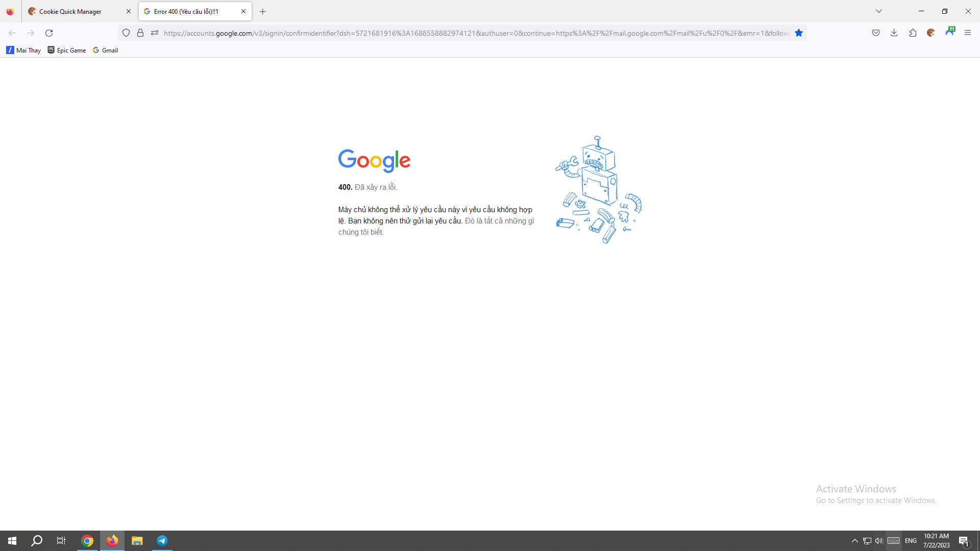Viewport: 980px width, 551px height.
Task: Open the Windows Start menu
Action: [x=12, y=541]
